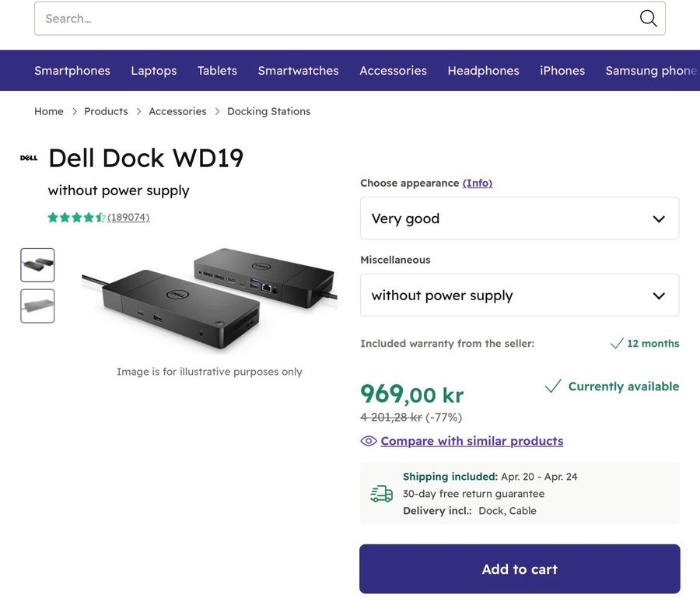Open the Laptops category menu
The width and height of the screenshot is (700, 598).
coord(154,71)
